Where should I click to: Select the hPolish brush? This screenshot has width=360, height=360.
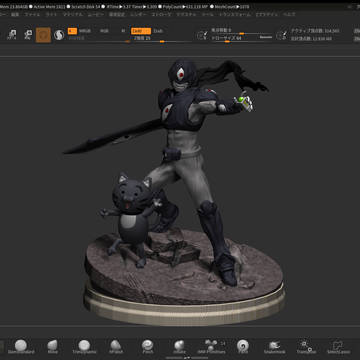tap(116, 347)
